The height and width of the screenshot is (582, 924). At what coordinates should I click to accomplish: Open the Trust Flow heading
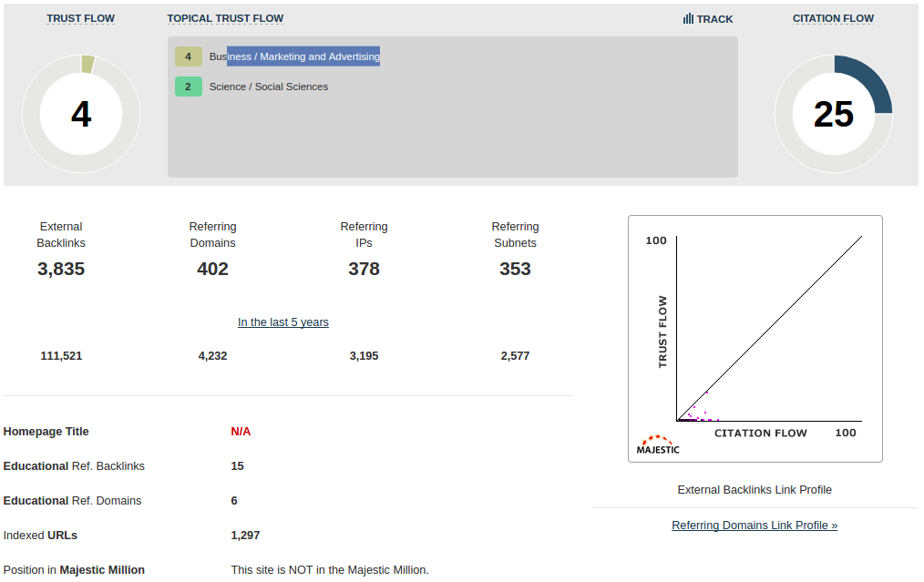click(x=81, y=18)
